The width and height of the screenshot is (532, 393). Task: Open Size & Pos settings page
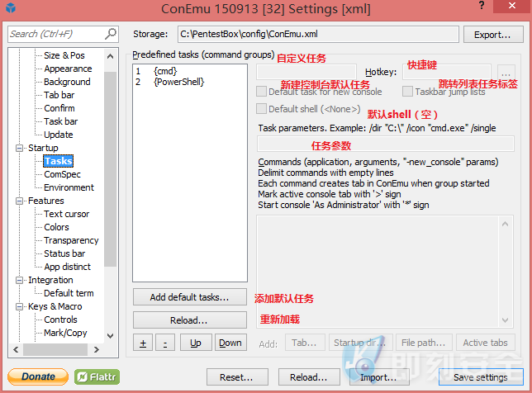tap(64, 55)
